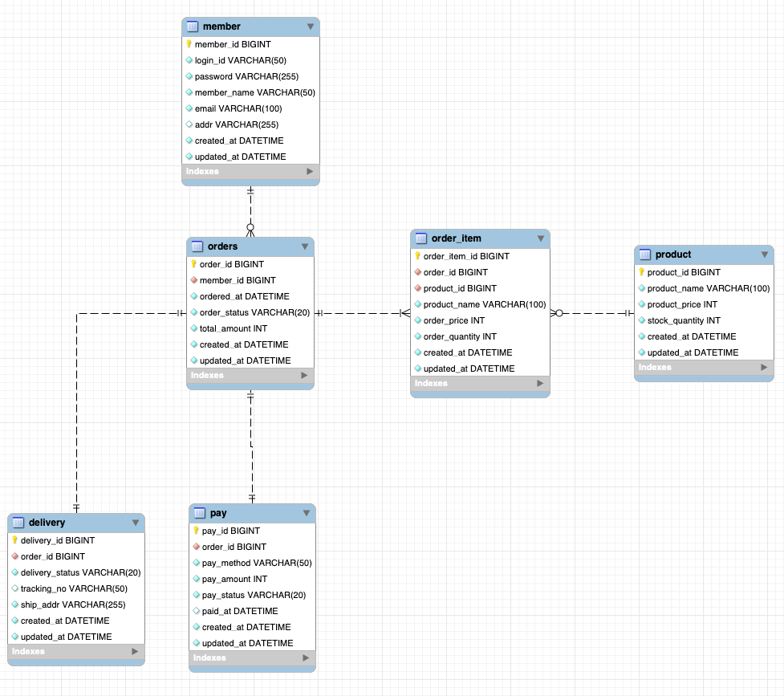Select the order_item table title
This screenshot has width=784, height=696.
(457, 238)
